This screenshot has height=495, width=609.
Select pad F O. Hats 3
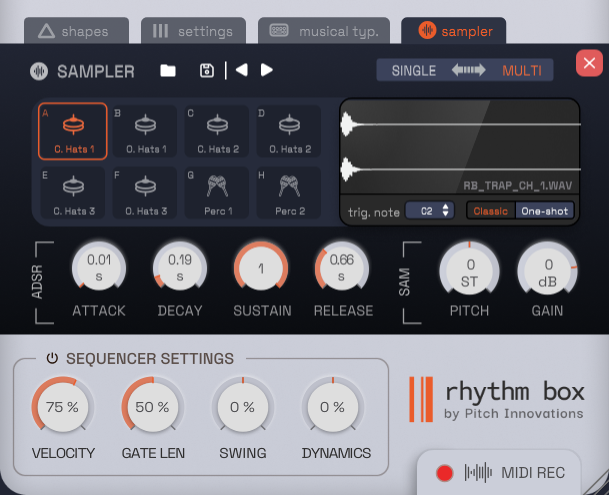(x=145, y=193)
